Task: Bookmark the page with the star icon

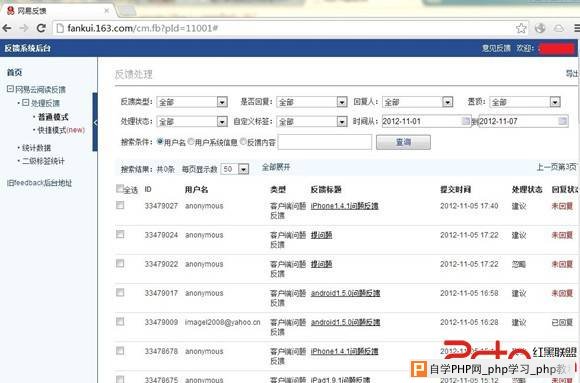Action: 521,28
